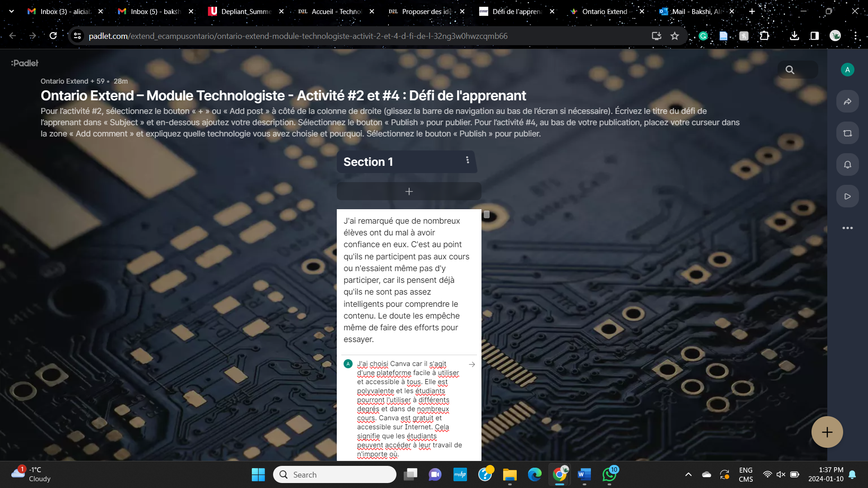
Task: Open the notifications bell in sidebar
Action: coord(847,165)
